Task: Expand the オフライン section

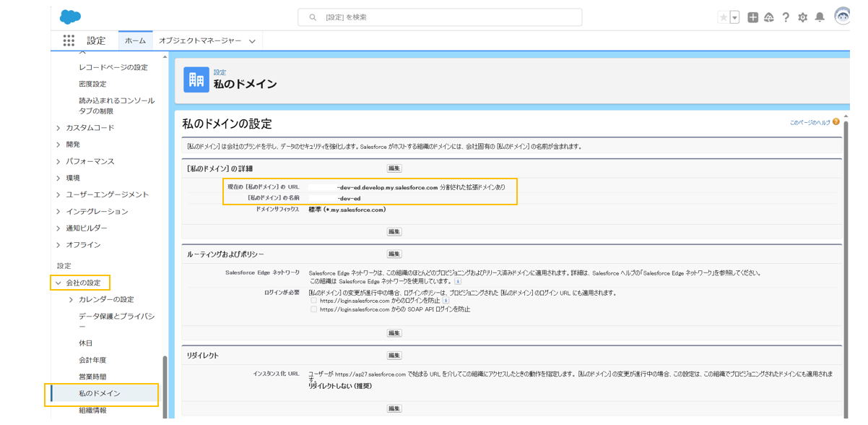Action: 58,245
